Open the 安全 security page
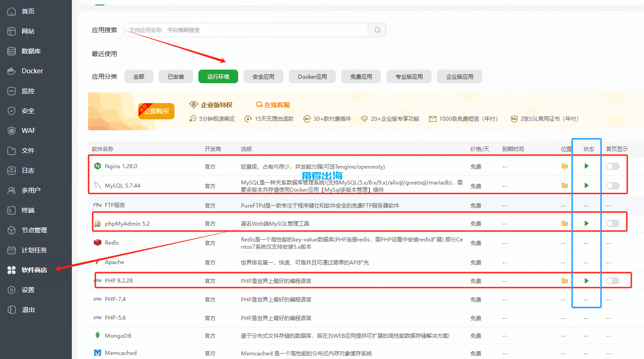Image resolution: width=644 pixels, height=359 pixels. point(28,111)
